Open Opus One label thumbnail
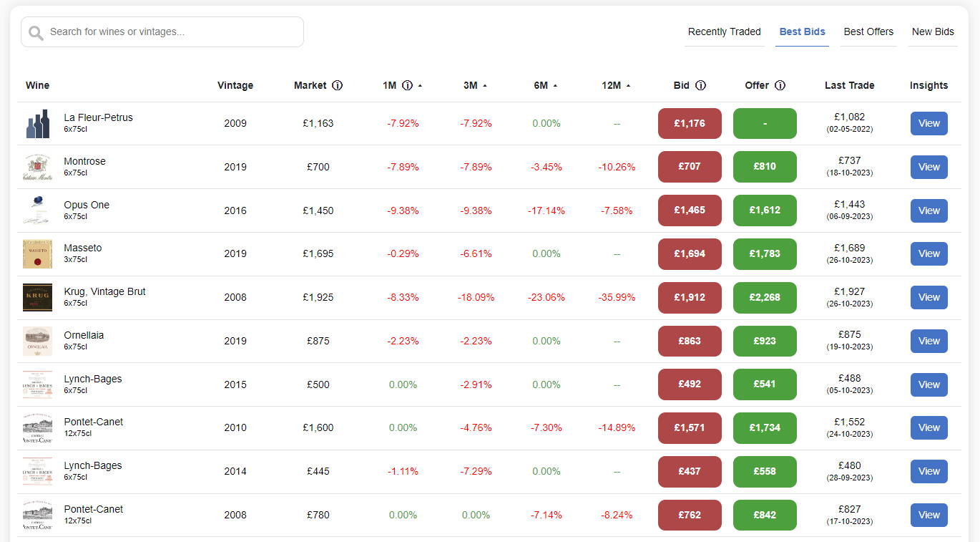Screen dimensions: 980x542 38,210
